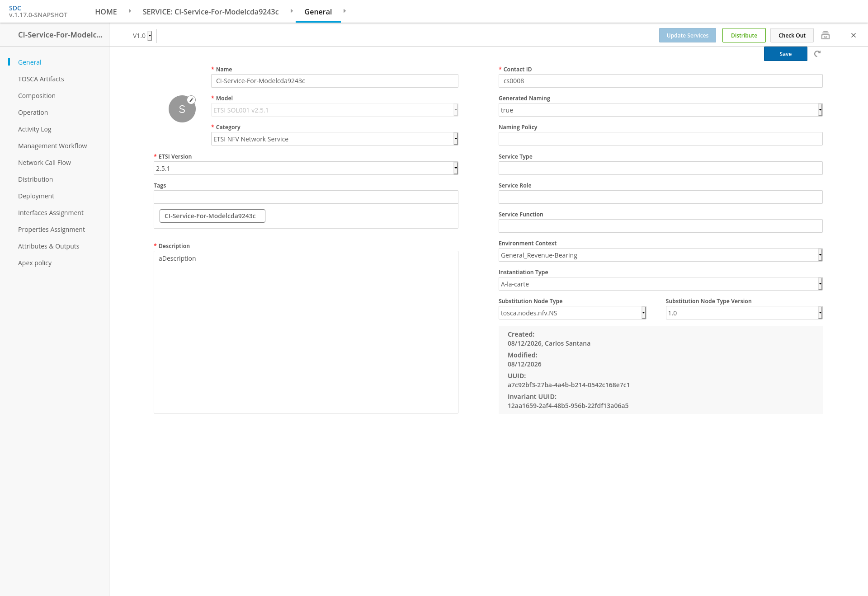Screen dimensions: 868x596
Task: Select General in the sidebar
Action: pyautogui.click(x=29, y=62)
